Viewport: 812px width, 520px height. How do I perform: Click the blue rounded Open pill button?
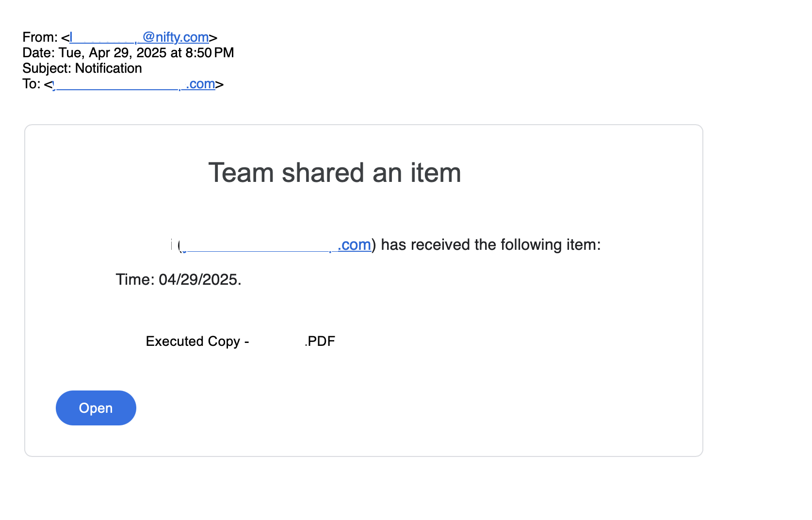click(x=96, y=408)
